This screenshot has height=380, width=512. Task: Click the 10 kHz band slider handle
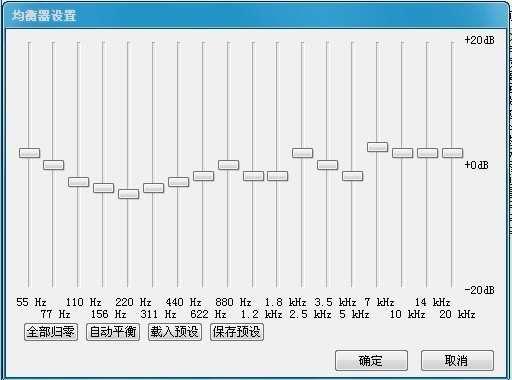(402, 153)
